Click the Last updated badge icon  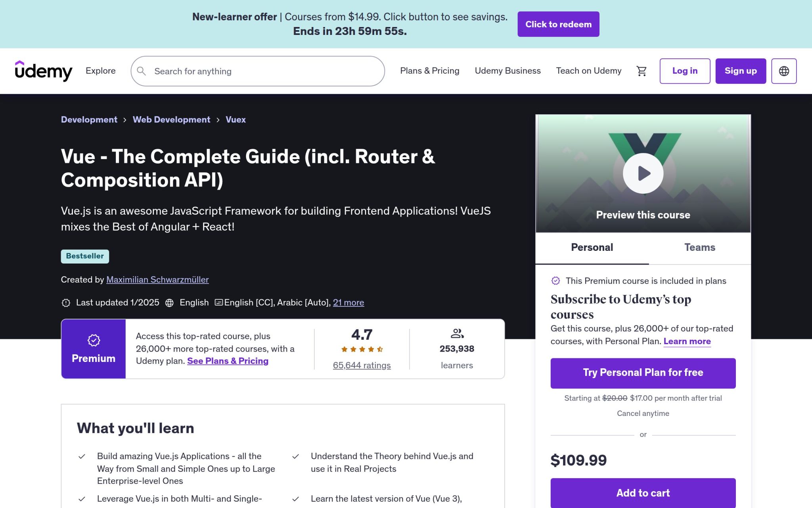(x=66, y=303)
